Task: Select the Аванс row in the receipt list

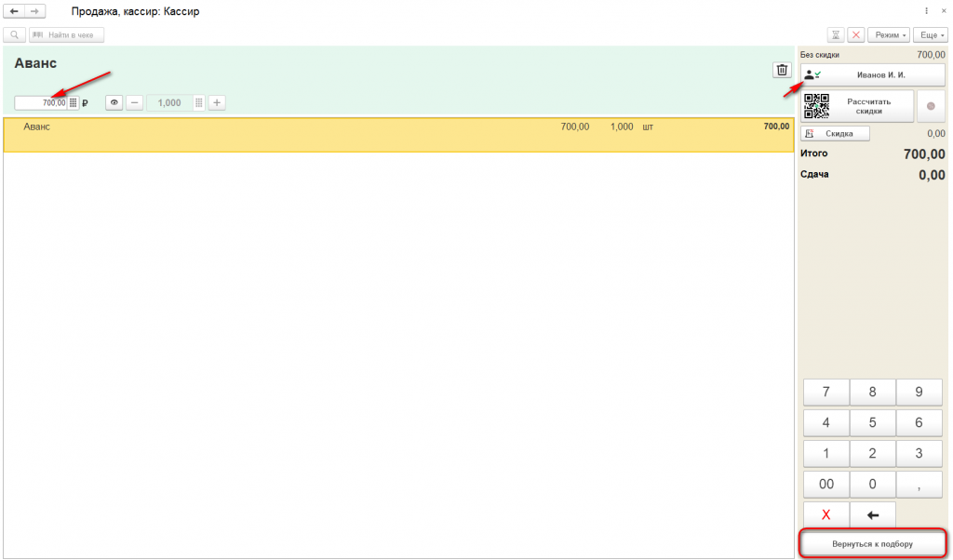Action: click(398, 135)
